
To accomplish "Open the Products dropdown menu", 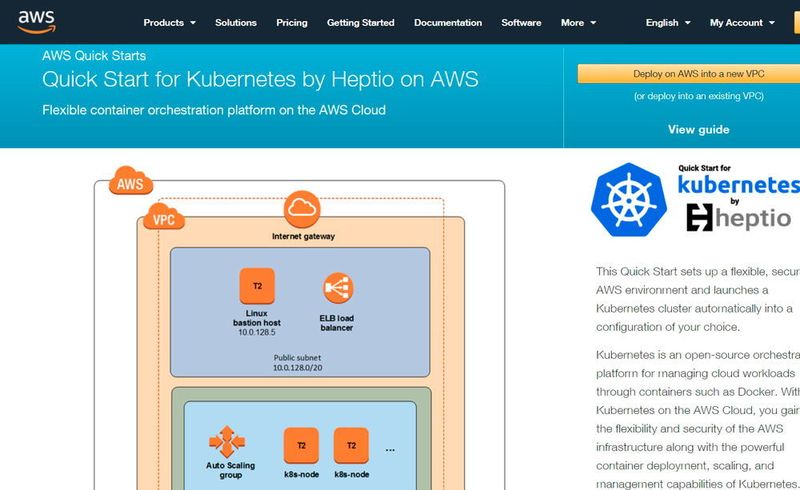I will [169, 22].
